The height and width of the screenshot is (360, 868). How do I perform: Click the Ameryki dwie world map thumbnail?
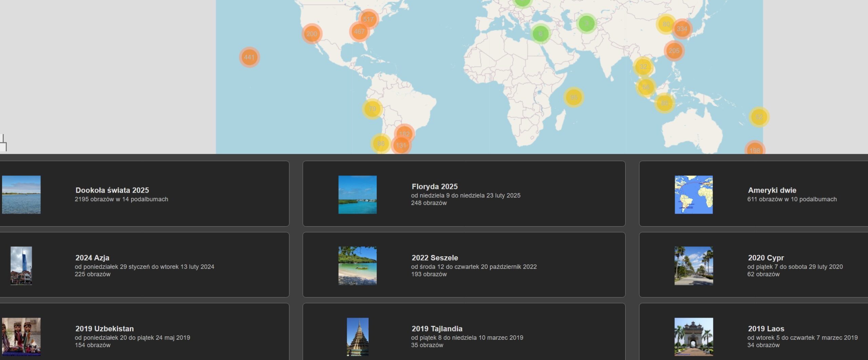coord(693,195)
